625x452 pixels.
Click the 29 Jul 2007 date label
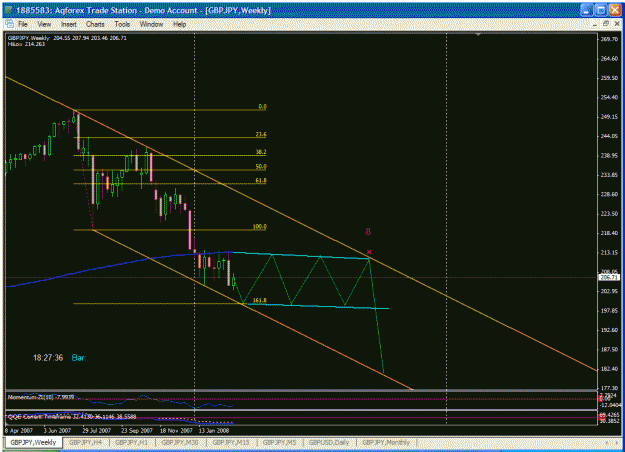click(x=96, y=430)
